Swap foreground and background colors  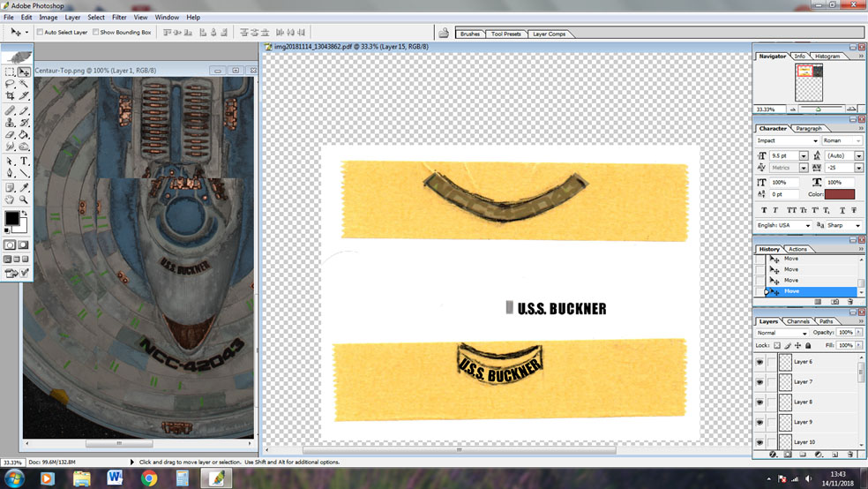coord(25,214)
